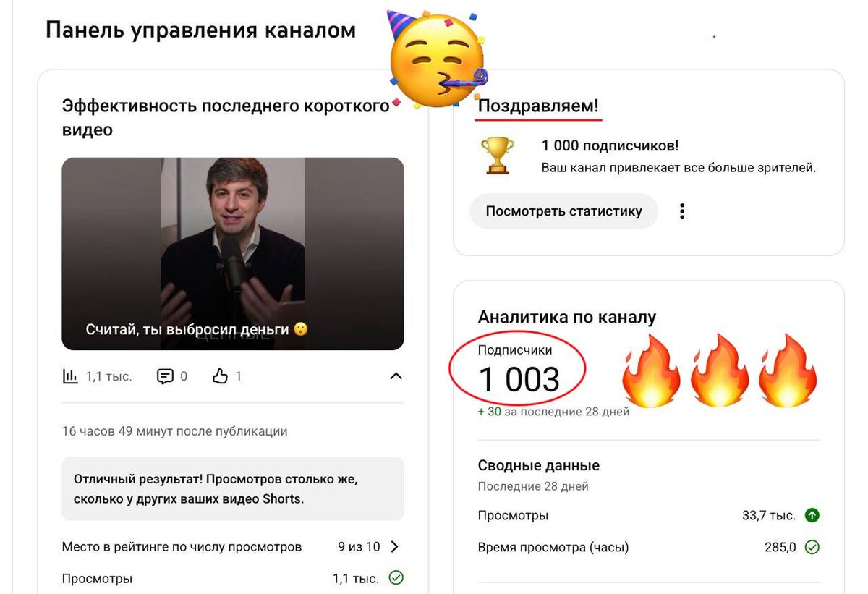Collapse the short video stats chevron
The width and height of the screenshot is (868, 594).
(396, 376)
